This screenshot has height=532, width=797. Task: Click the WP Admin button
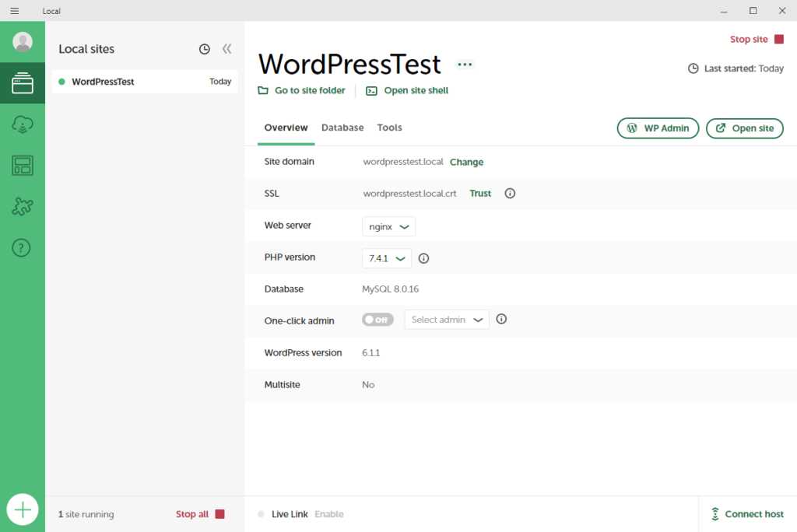coord(658,128)
